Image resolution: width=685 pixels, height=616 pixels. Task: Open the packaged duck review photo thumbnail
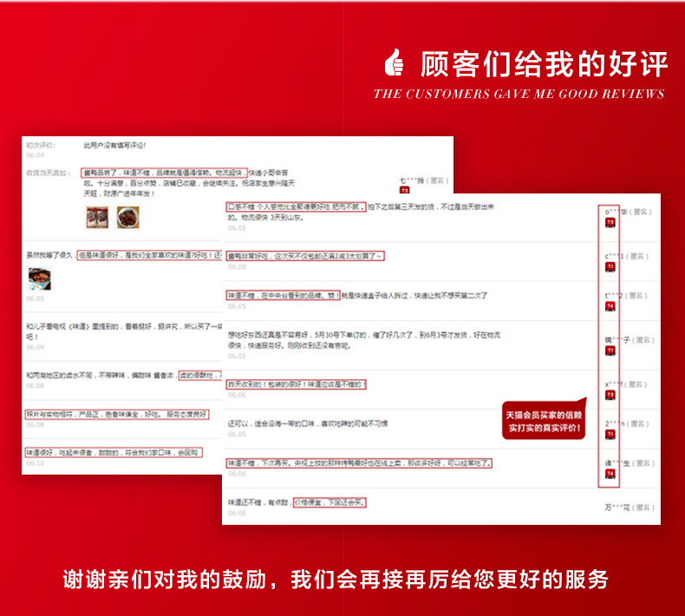coord(97,217)
